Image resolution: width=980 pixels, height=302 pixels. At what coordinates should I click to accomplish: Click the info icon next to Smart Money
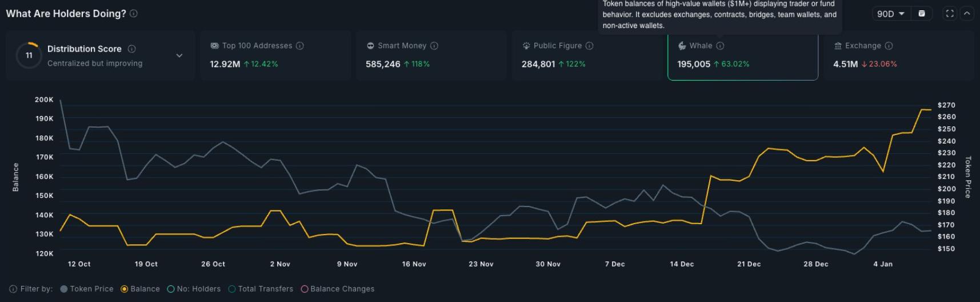[x=434, y=46]
